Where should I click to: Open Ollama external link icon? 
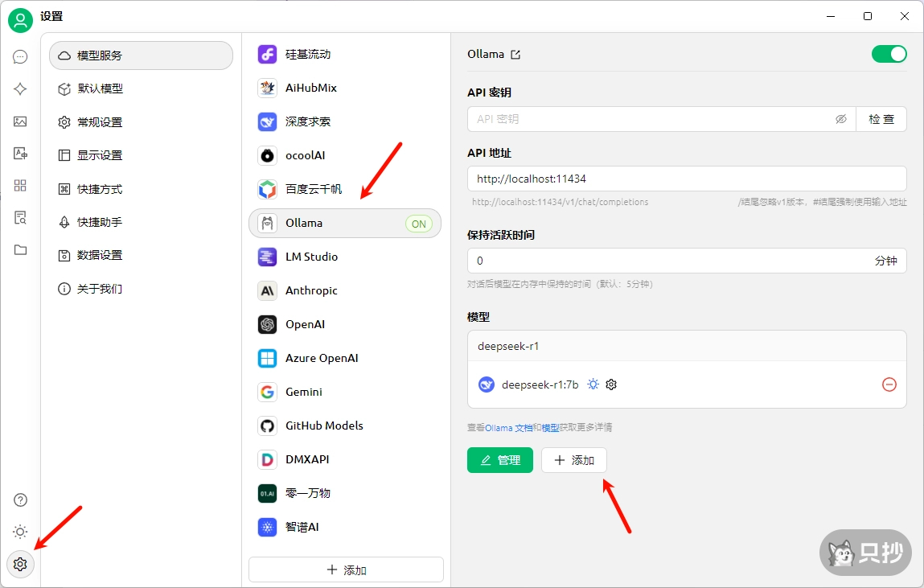click(x=516, y=55)
